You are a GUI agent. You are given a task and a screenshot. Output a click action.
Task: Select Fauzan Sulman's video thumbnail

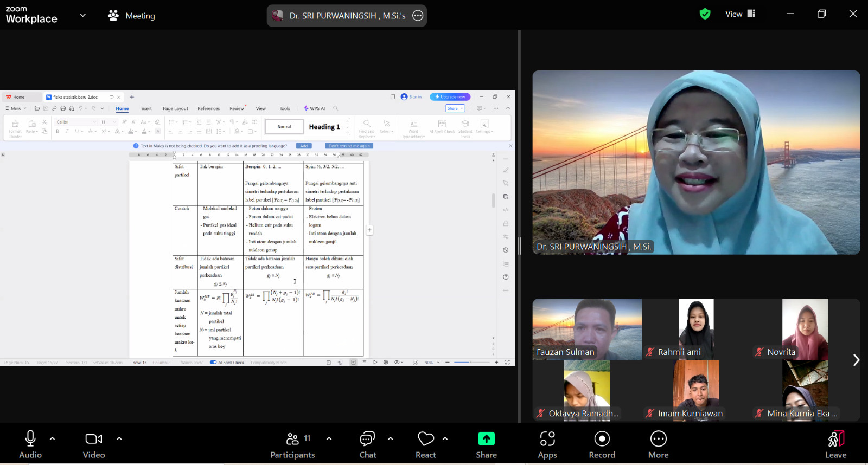(x=587, y=329)
